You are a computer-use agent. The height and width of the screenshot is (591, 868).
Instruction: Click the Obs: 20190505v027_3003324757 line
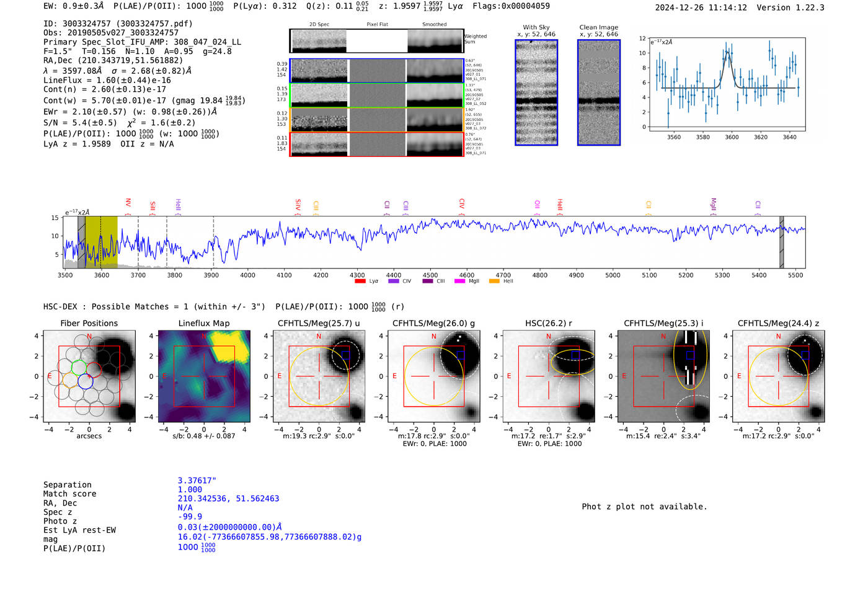point(111,33)
